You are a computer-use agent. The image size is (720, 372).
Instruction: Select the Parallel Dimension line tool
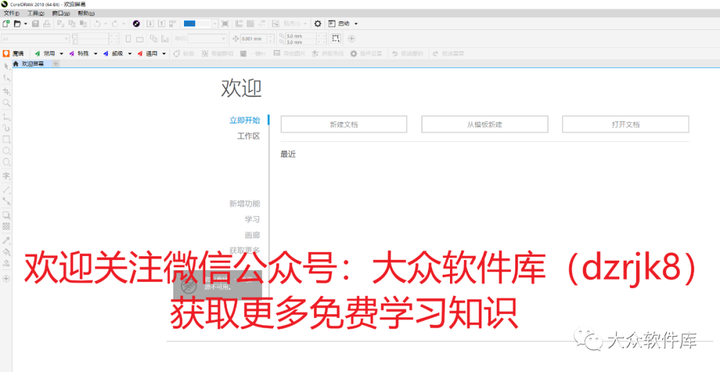coord(6,189)
